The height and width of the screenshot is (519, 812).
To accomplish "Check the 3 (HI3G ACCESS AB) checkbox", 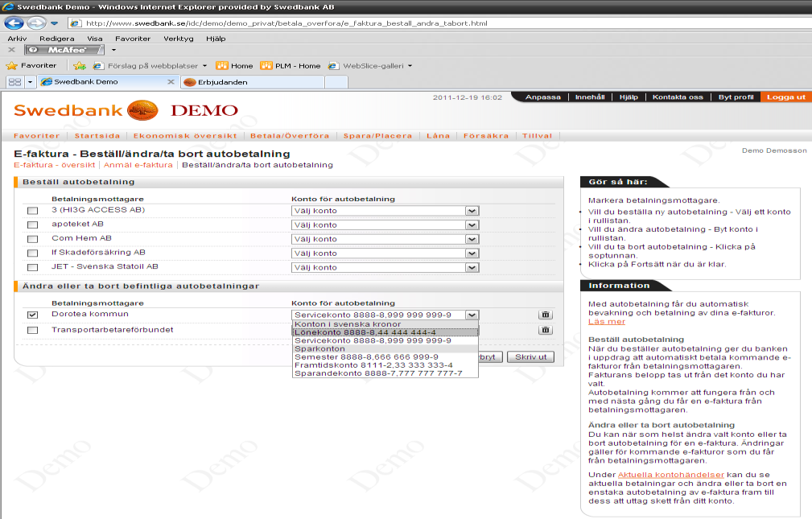I will point(33,211).
